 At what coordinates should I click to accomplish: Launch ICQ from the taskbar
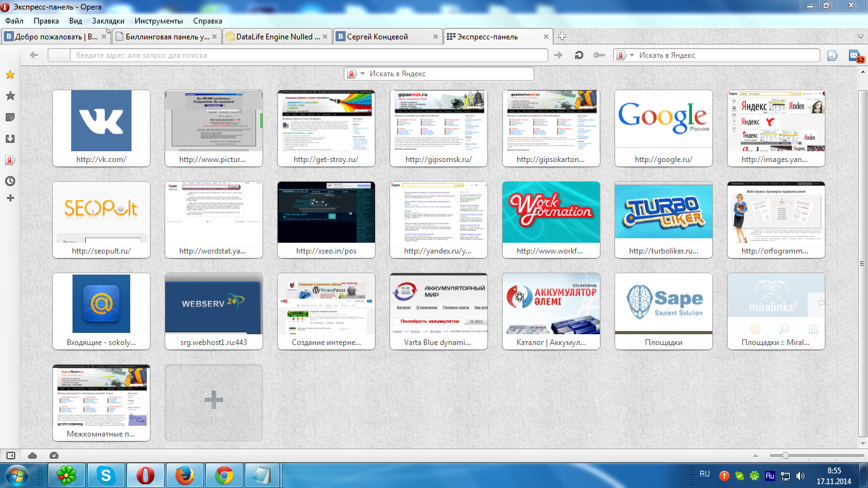click(x=67, y=475)
